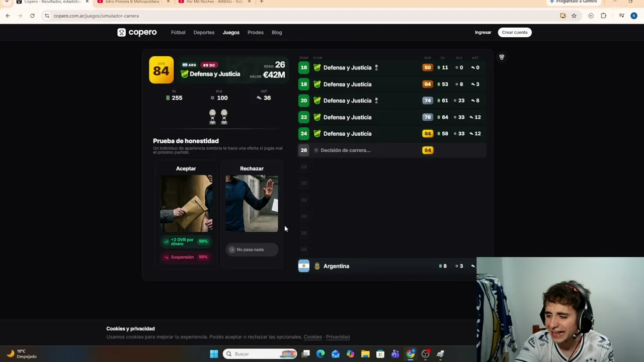Screen dimensions: 644x362
Task: Click the Defensa y Justicia crest on player card
Action: click(x=185, y=74)
